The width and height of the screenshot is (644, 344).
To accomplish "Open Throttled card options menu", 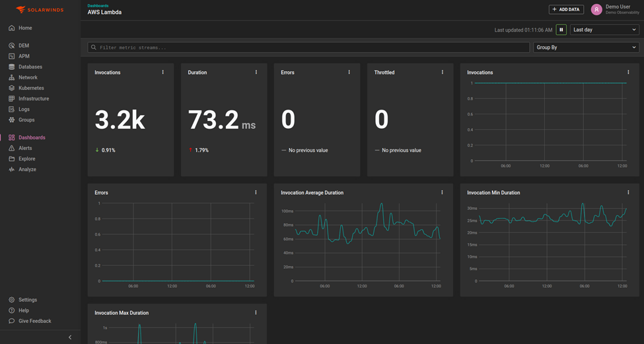I will click(443, 72).
